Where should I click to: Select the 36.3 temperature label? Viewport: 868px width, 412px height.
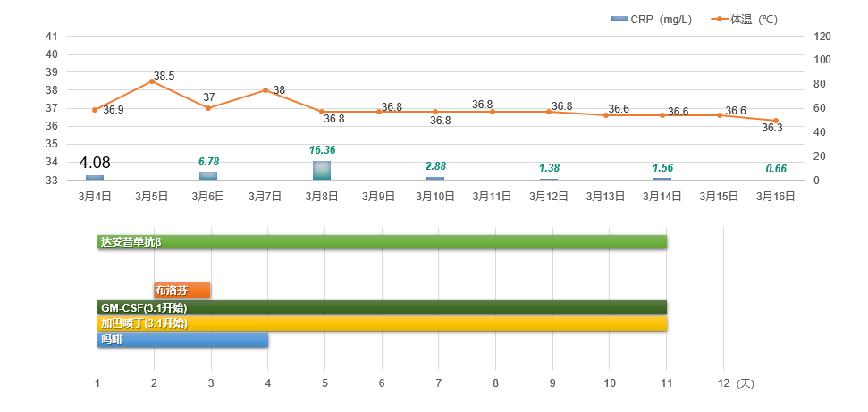(x=772, y=128)
